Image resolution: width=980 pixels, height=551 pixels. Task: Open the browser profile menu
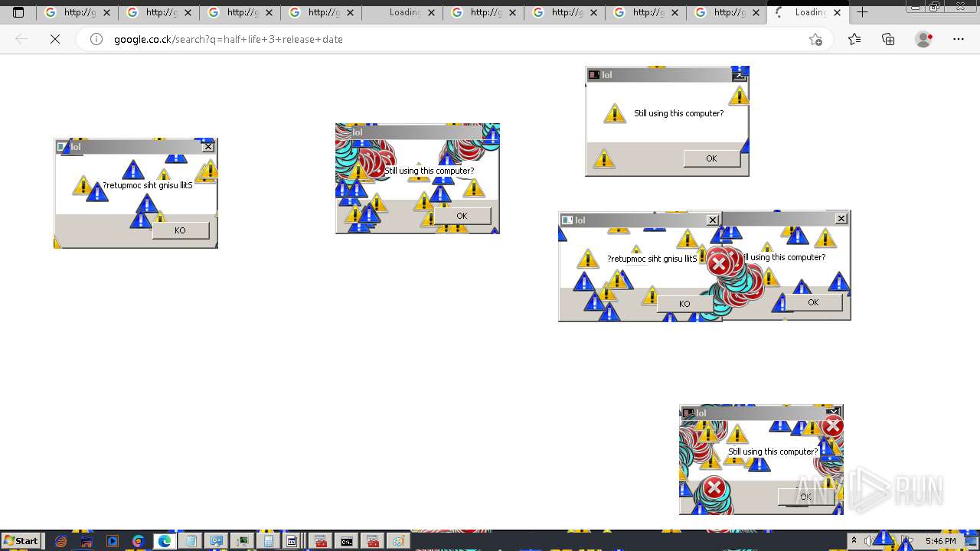pos(924,39)
